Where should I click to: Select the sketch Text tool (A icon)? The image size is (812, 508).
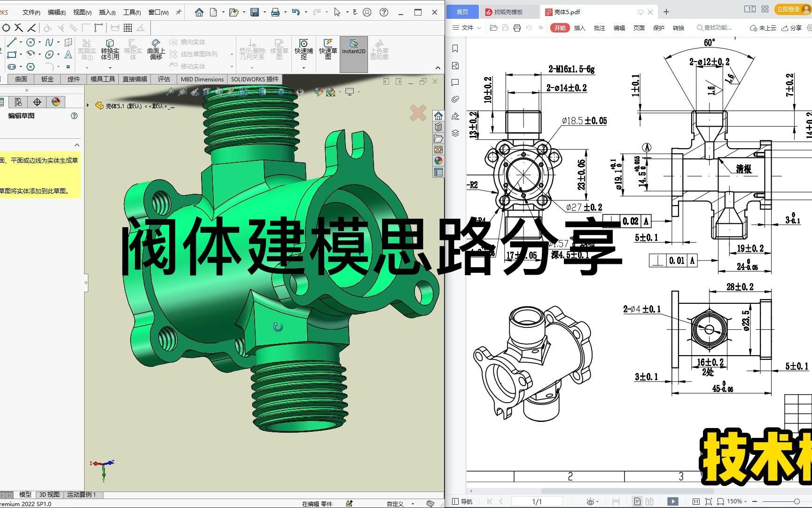(x=68, y=55)
